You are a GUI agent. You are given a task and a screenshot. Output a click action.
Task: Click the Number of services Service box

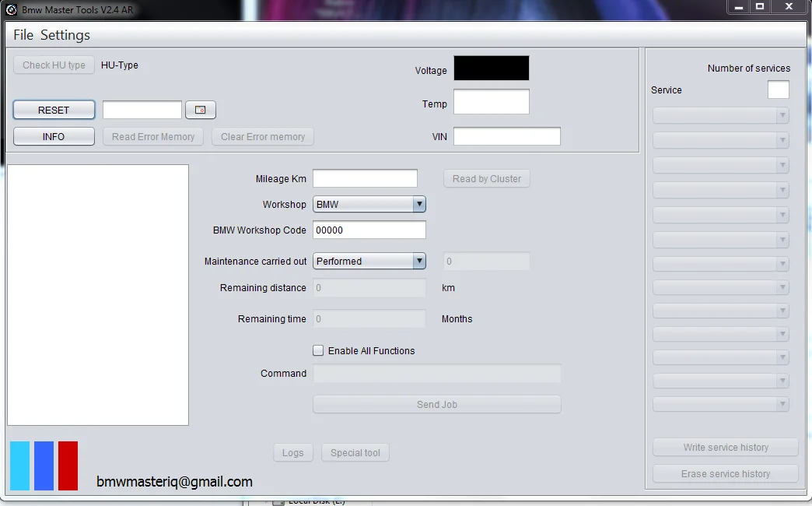point(778,90)
